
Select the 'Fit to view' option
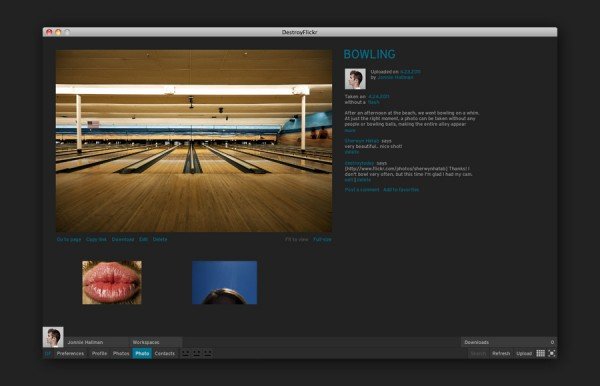(297, 239)
